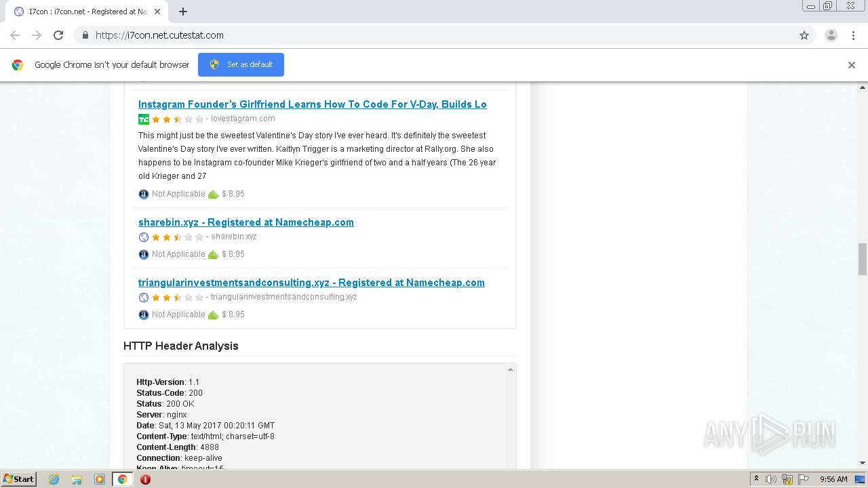
Task: Open a new browser tab
Action: pos(183,12)
